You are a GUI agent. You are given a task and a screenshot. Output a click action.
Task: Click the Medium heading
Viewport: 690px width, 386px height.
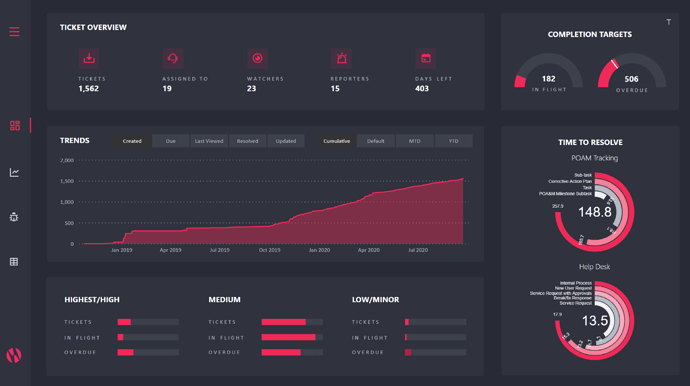[x=224, y=300]
